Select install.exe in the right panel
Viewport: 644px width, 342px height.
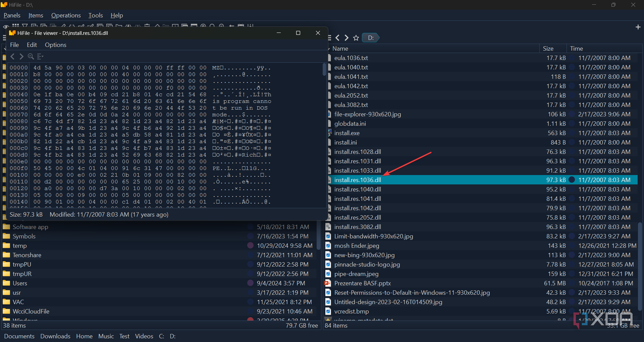[x=481, y=133]
